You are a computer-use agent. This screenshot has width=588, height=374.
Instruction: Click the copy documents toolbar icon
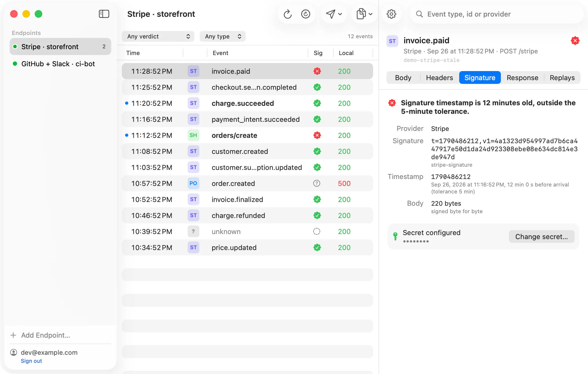pos(361,14)
